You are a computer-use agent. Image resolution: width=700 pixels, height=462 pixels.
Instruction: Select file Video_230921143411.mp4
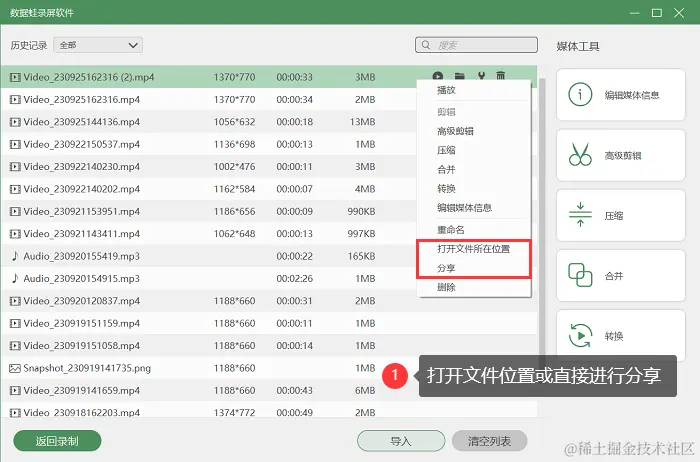tap(82, 233)
